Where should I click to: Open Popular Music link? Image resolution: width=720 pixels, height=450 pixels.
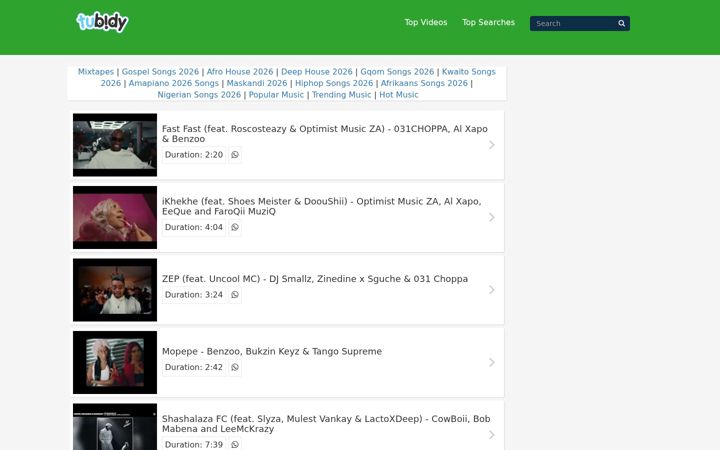(276, 95)
